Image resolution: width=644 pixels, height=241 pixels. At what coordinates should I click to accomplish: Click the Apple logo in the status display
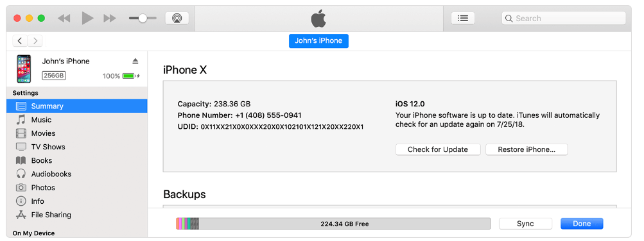tap(318, 19)
